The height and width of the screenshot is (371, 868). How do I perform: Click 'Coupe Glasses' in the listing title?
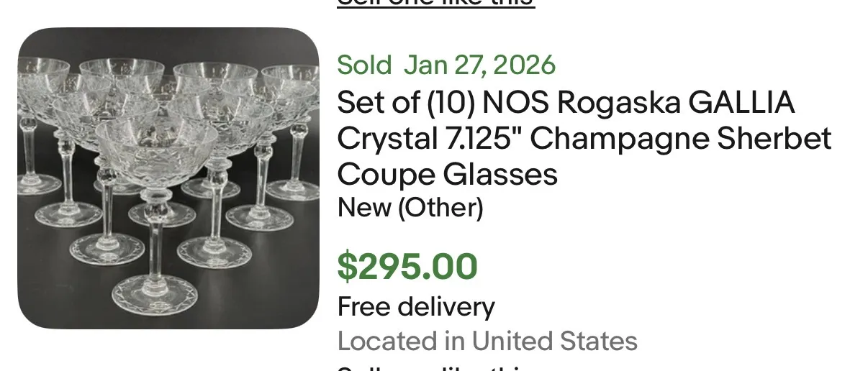point(447,174)
